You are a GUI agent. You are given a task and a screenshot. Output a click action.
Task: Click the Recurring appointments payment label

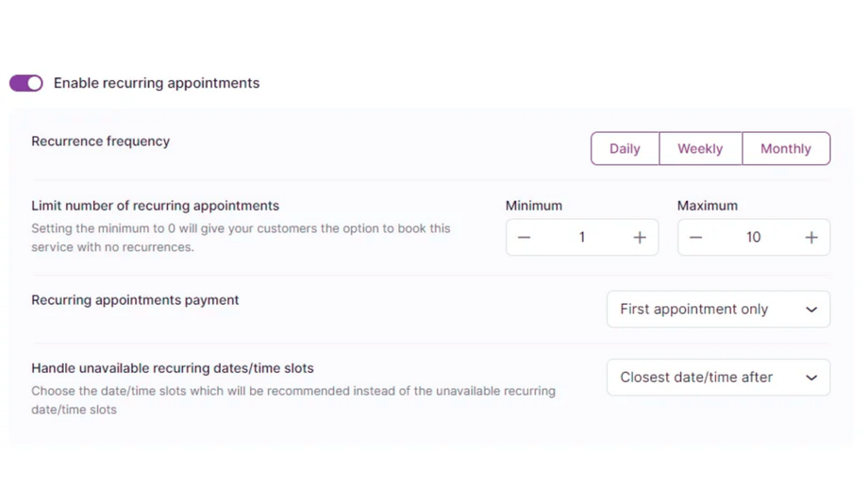coord(135,300)
